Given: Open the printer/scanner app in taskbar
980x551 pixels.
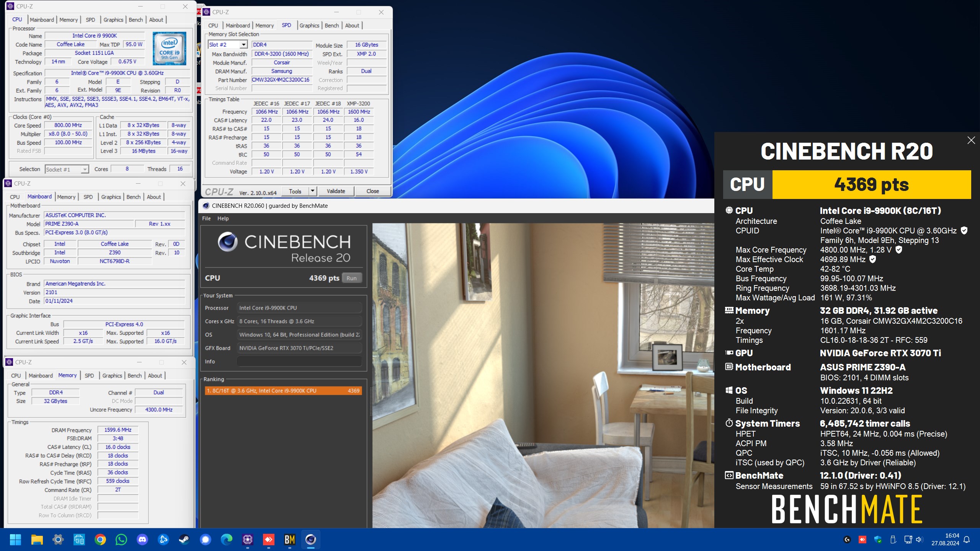Looking at the screenshot, I should pyautogui.click(x=79, y=540).
